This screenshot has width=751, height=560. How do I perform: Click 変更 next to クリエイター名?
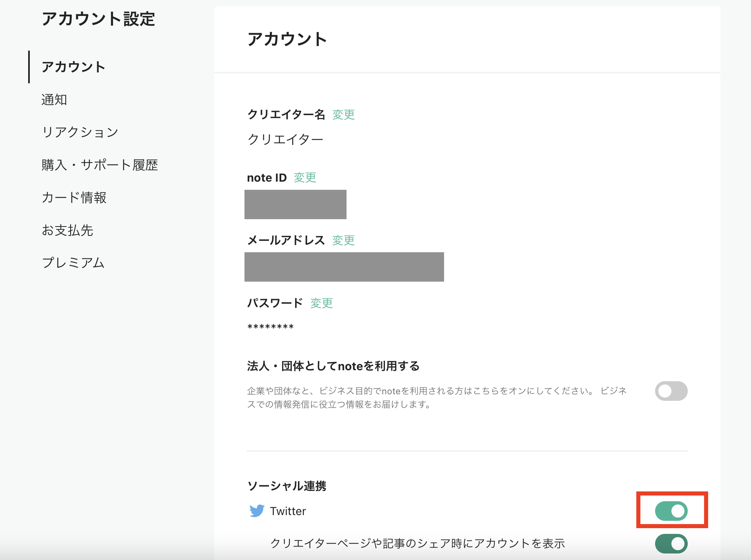pyautogui.click(x=343, y=115)
